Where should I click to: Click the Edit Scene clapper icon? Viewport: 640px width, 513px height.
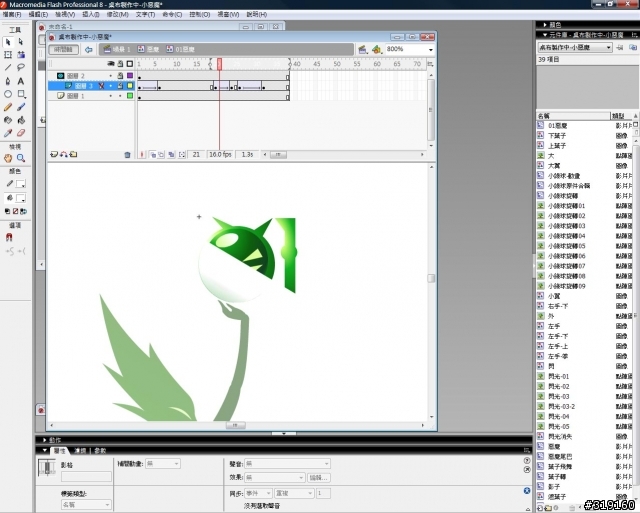362,49
